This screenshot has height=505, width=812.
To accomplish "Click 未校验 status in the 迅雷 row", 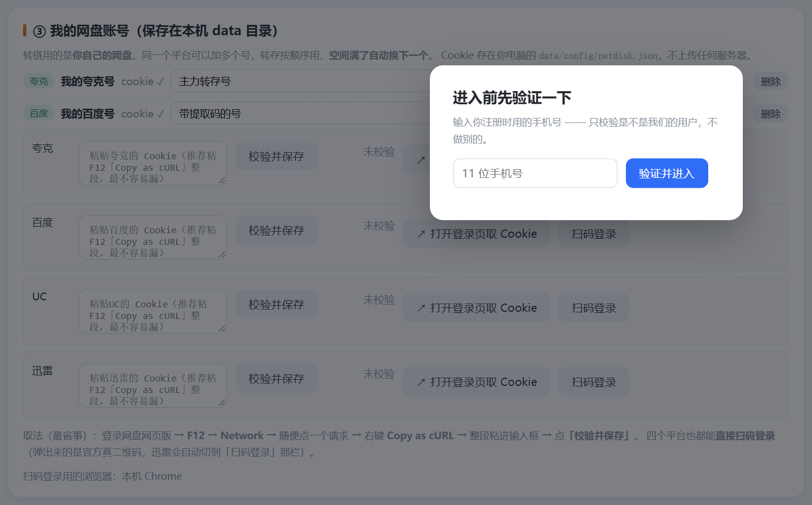I will tap(379, 374).
